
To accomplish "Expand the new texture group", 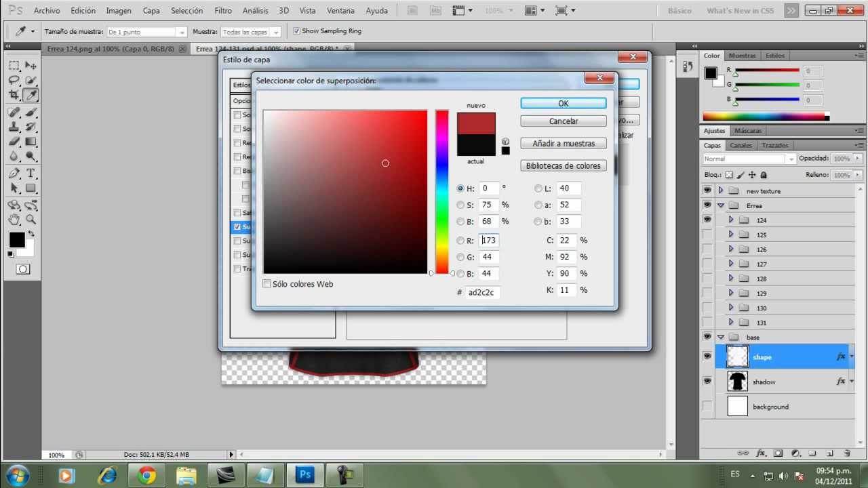I will 721,191.
